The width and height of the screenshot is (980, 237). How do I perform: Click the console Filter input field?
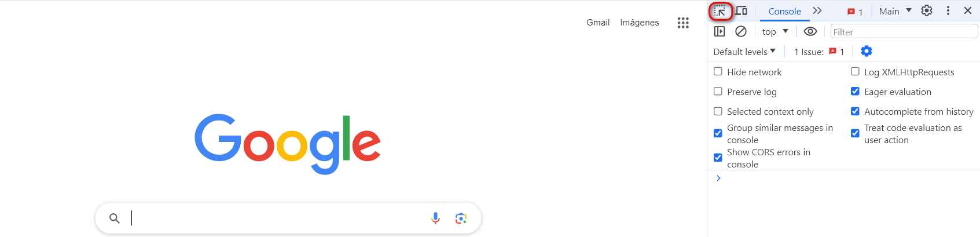coord(904,32)
